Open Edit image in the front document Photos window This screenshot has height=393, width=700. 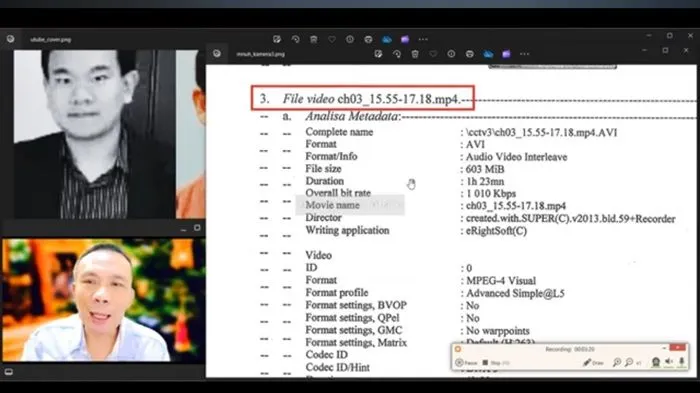[378, 54]
